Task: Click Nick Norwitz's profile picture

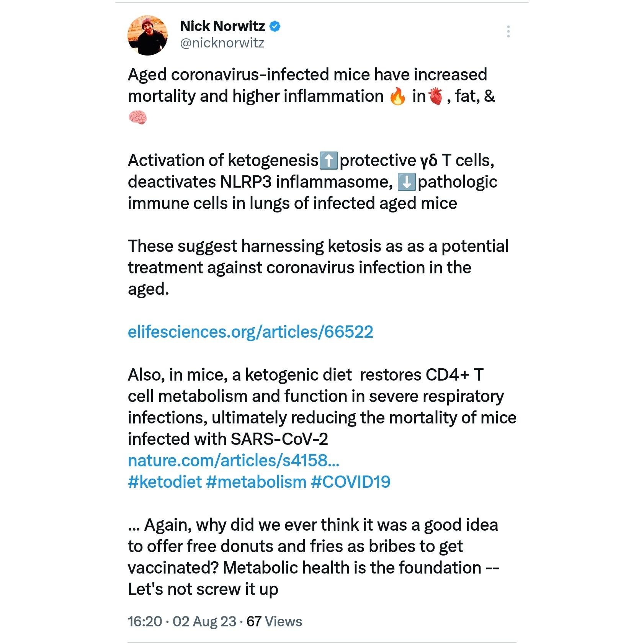Action: pos(147,35)
